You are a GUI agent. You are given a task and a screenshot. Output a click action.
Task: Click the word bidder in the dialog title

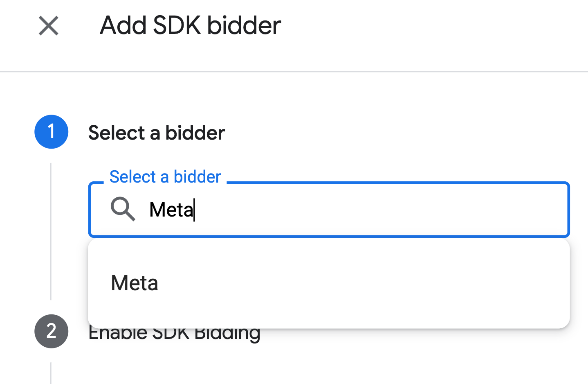244,25
